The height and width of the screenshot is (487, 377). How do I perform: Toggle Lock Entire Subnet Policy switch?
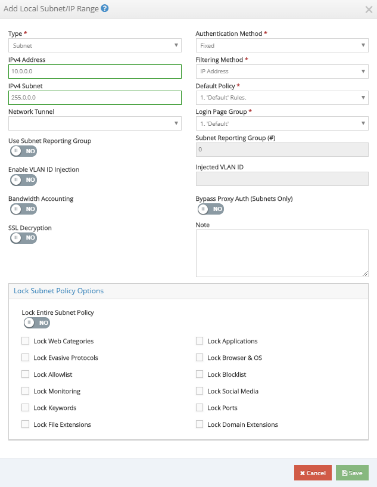[37, 323]
